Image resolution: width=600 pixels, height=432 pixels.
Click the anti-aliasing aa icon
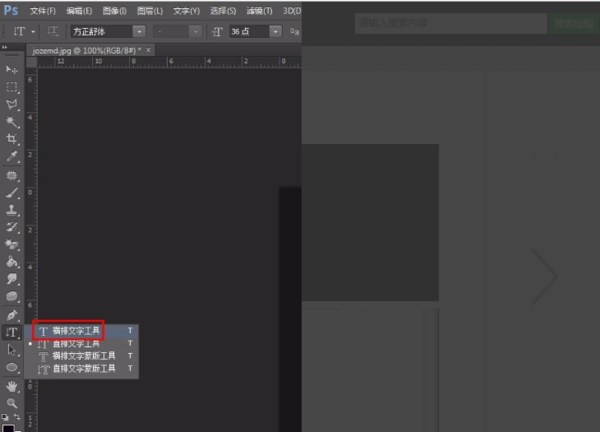click(x=294, y=31)
